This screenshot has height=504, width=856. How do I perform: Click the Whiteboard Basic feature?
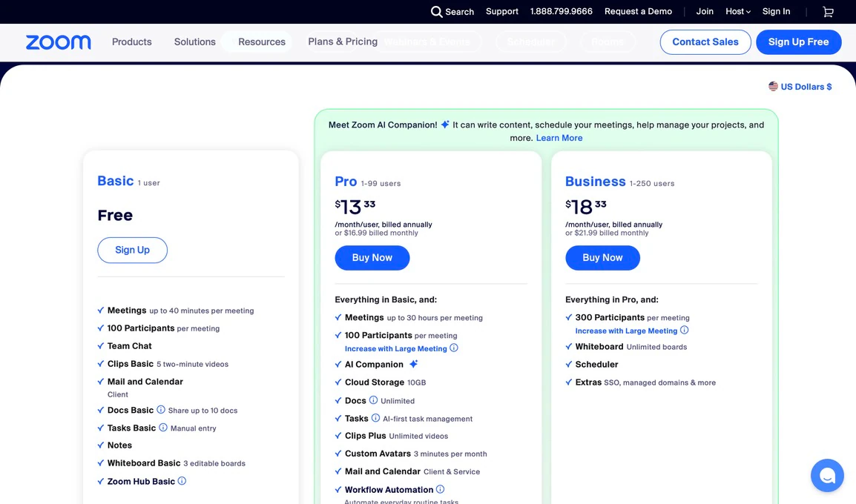tap(177, 463)
